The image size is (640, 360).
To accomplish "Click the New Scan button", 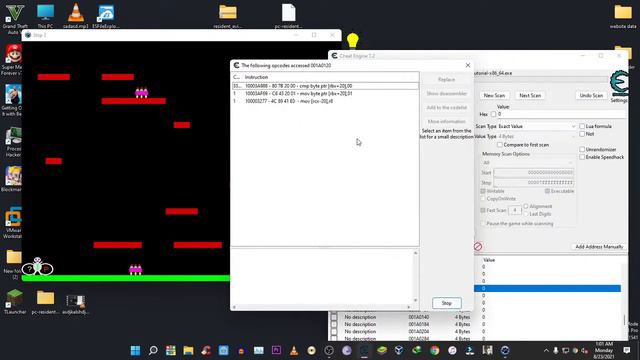I will [494, 95].
